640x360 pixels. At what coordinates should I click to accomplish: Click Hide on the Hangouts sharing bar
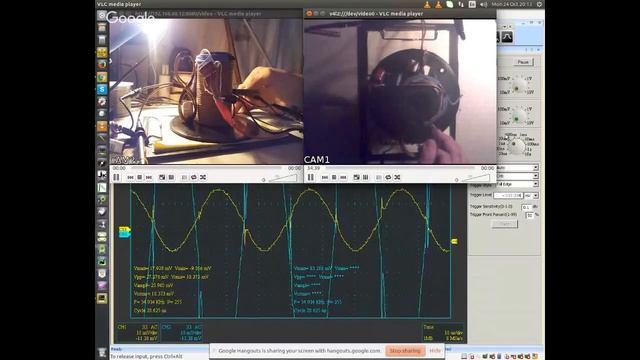435,351
